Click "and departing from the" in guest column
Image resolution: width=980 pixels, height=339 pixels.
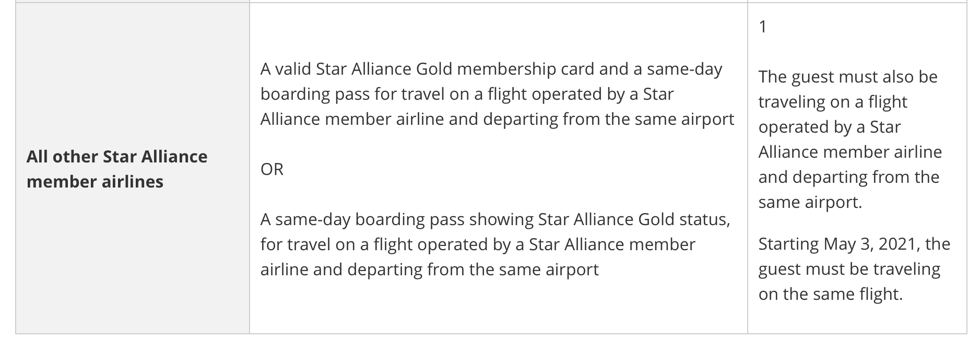point(848,177)
